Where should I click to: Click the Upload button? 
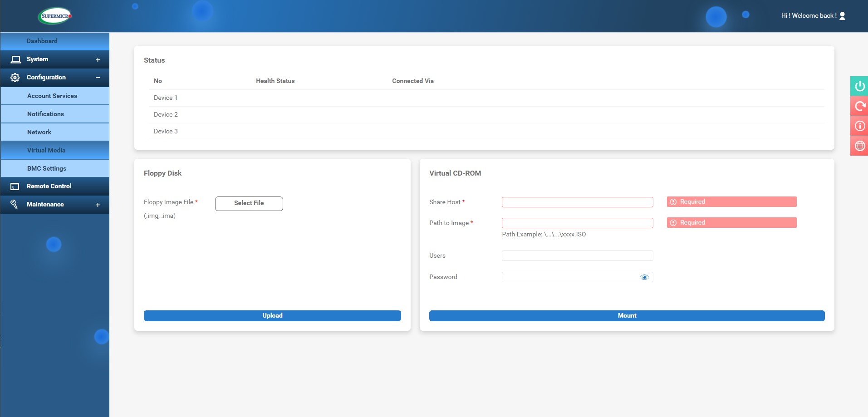click(272, 316)
